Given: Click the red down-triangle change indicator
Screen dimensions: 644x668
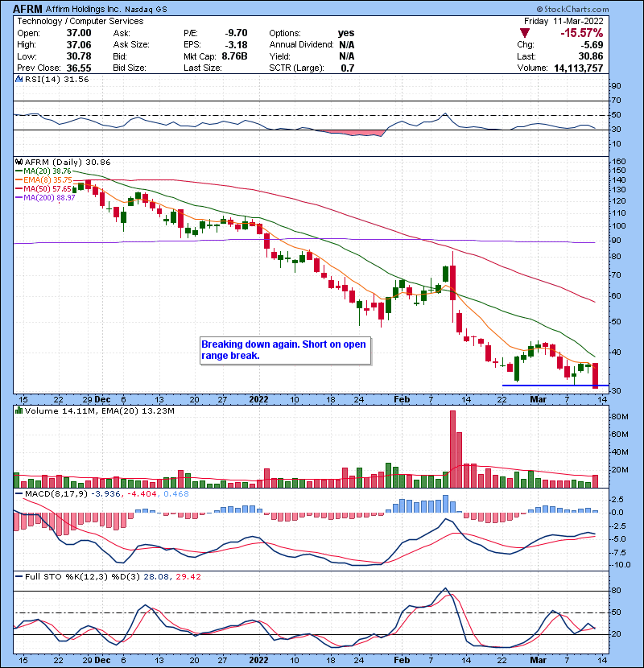Looking at the screenshot, I should tap(525, 33).
